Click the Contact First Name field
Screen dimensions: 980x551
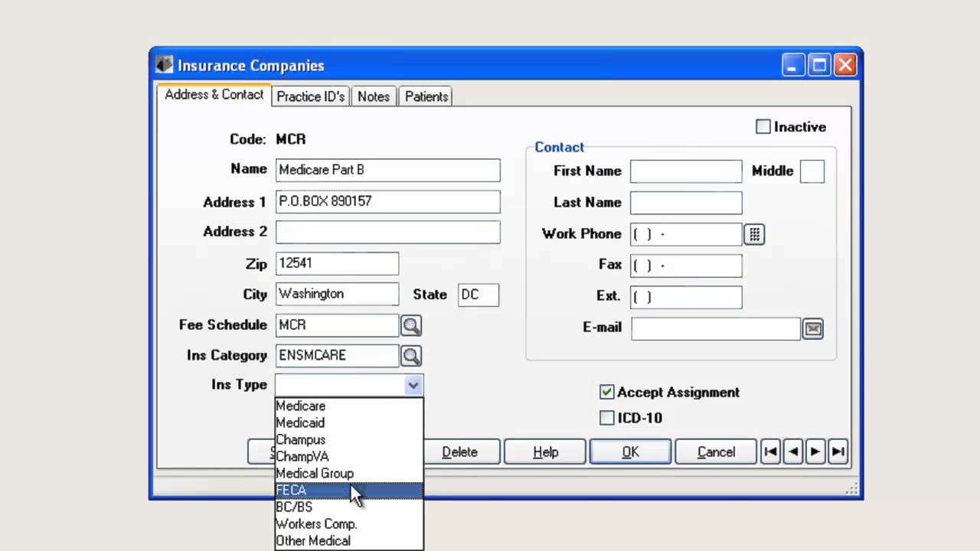point(686,171)
